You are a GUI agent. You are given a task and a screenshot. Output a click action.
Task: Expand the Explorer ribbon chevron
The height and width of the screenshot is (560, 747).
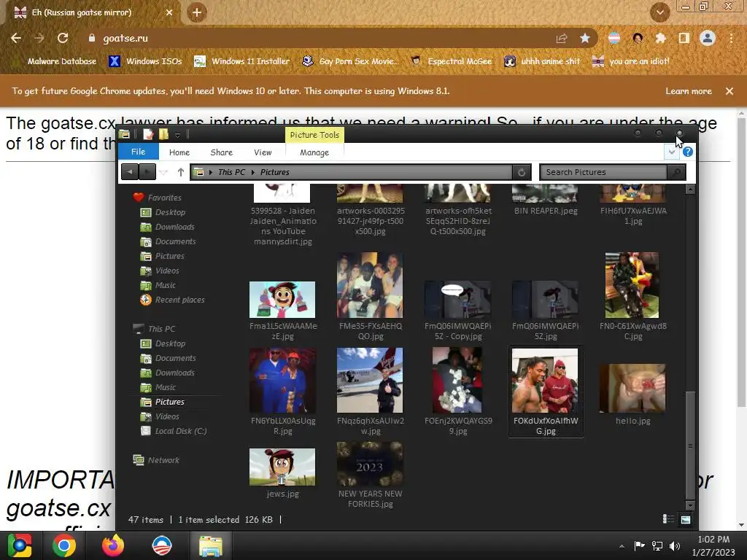[x=671, y=152]
